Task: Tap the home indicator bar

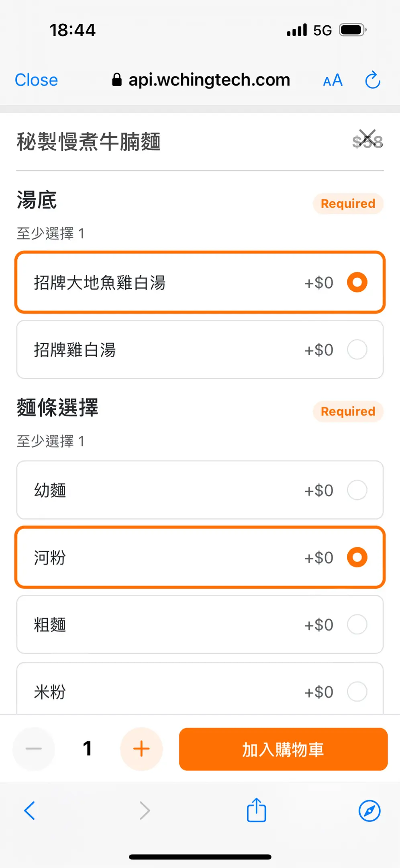Action: [x=200, y=857]
